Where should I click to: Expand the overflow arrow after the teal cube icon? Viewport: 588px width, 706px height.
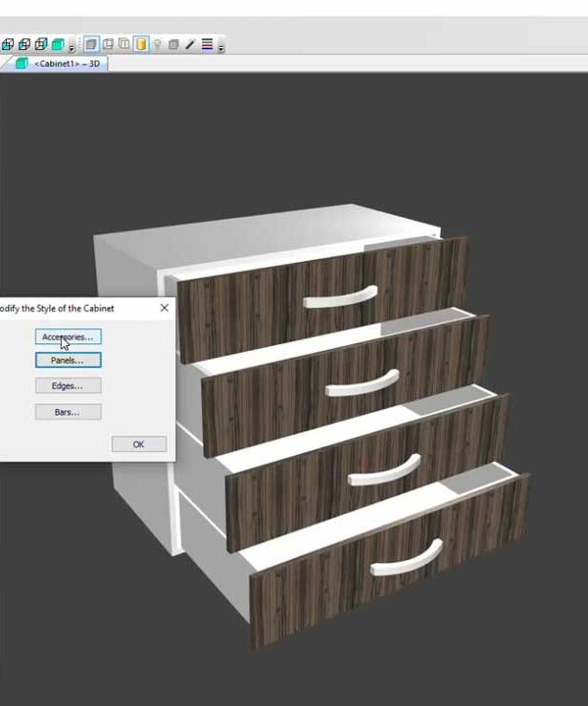pyautogui.click(x=72, y=47)
